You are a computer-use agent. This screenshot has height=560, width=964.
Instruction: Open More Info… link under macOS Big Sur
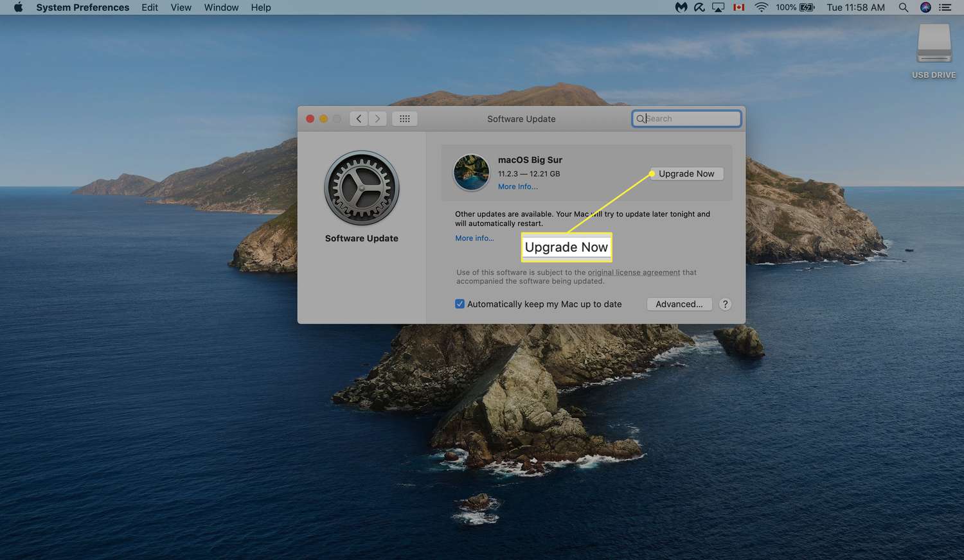pos(517,187)
